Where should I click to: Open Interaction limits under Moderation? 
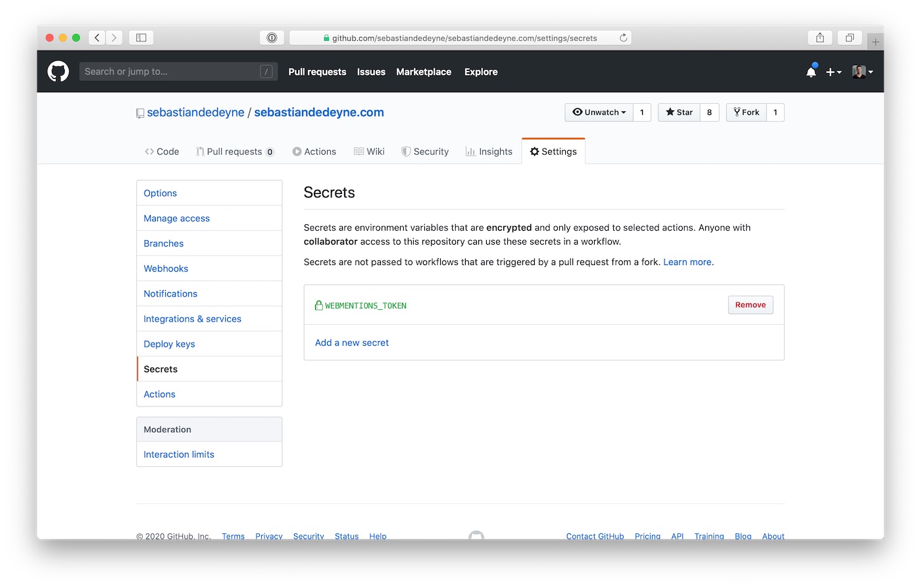(x=209, y=454)
